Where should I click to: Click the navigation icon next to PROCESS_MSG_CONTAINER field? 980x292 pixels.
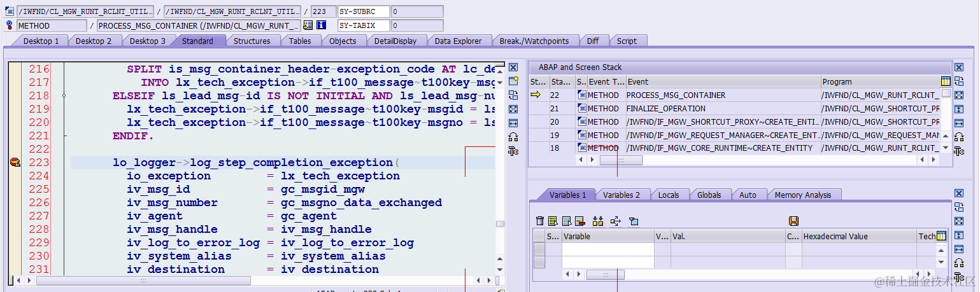(308, 25)
